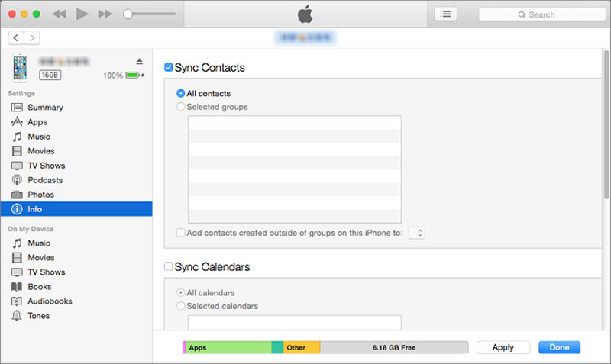
Task: Click the Books icon under On My Device
Action: (x=17, y=287)
